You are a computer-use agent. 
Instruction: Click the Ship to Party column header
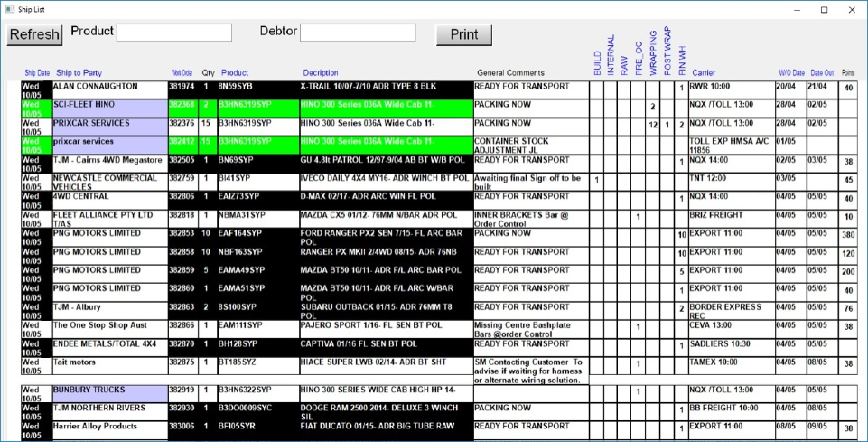[79, 73]
